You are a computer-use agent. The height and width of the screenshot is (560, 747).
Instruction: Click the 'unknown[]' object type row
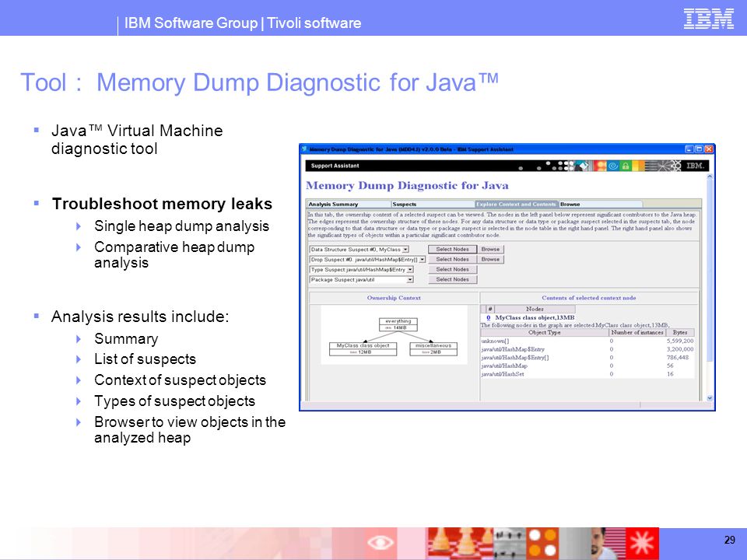coord(587,341)
